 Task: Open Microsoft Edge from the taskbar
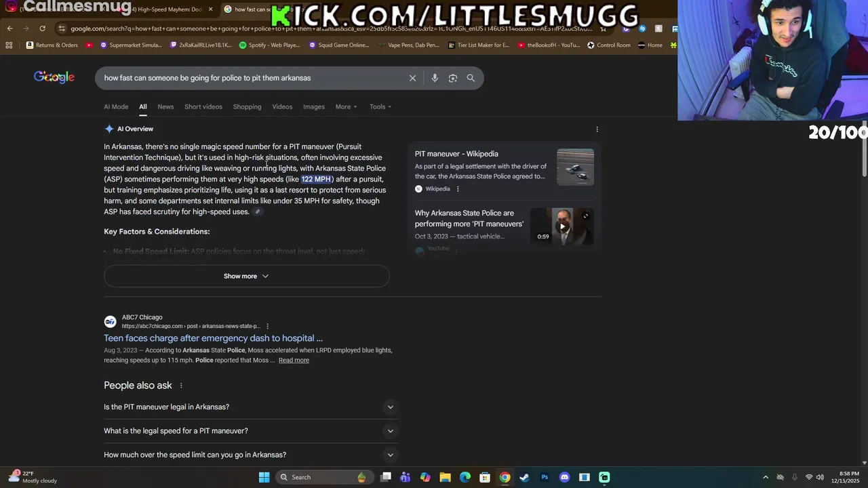[465, 477]
